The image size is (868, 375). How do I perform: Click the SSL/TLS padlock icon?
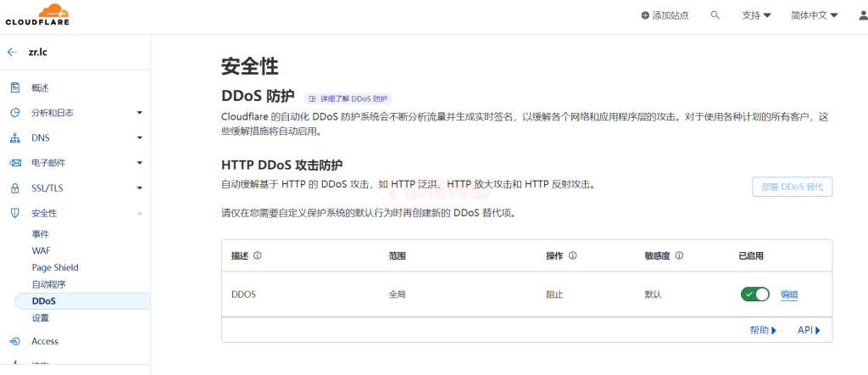(15, 187)
